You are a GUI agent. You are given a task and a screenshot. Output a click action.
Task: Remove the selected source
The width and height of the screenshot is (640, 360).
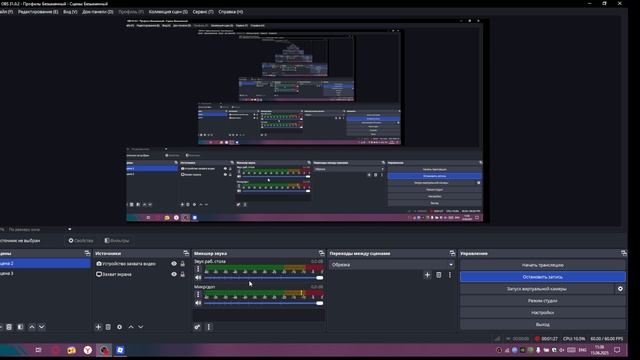(108, 327)
